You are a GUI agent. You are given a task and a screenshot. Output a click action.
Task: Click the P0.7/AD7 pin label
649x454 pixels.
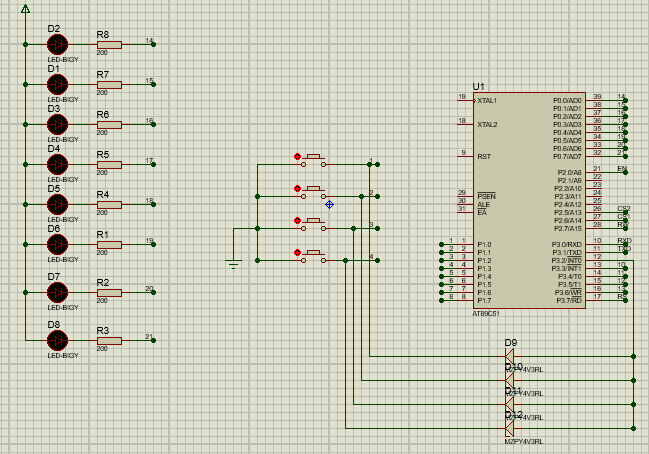[x=567, y=156]
